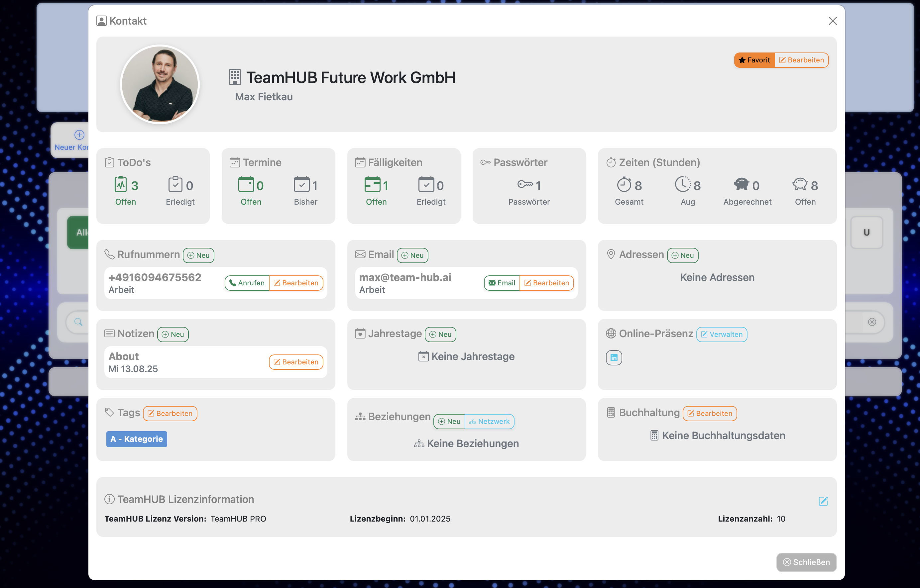Click the green Email button for max@team-hub.ai
Screen dimensions: 920x588
click(502, 283)
